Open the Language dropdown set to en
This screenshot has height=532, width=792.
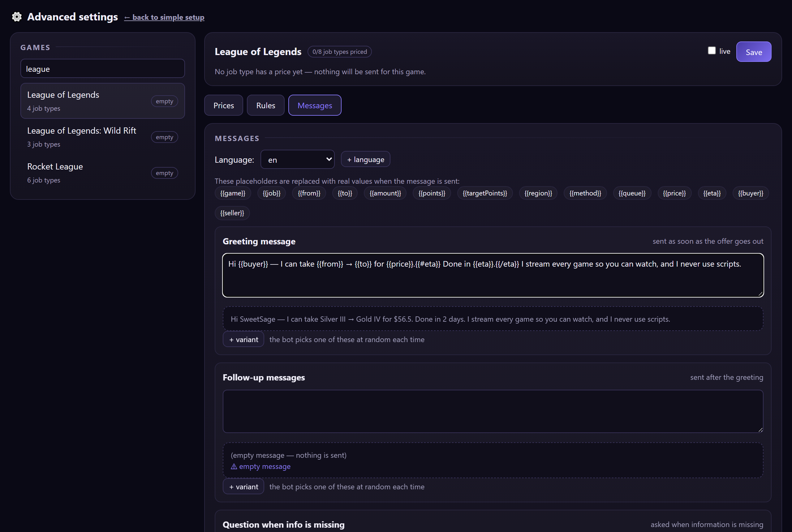point(298,160)
